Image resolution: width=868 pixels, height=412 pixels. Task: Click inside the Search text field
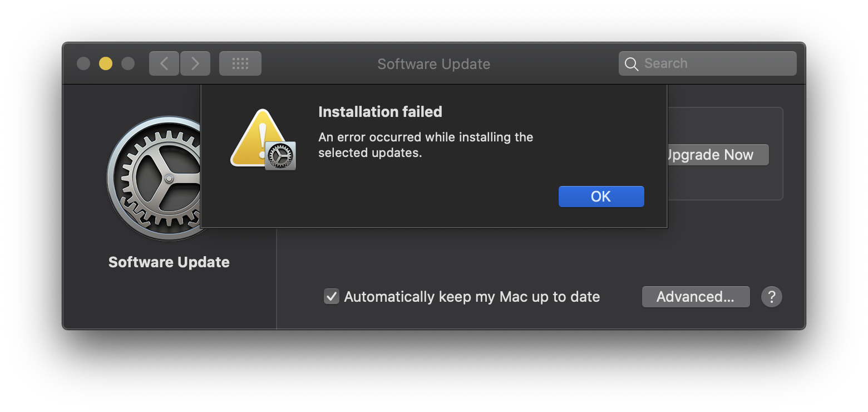(x=718, y=63)
